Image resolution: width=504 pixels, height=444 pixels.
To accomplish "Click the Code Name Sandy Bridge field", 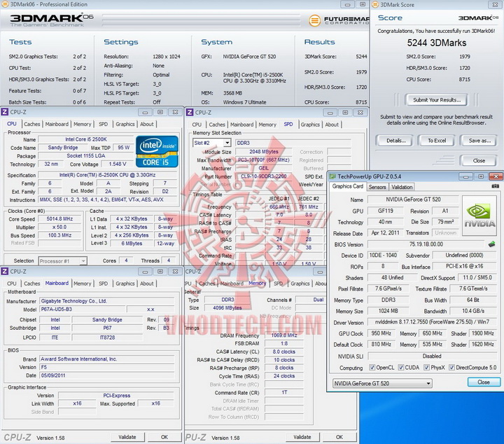I will 63,148.
